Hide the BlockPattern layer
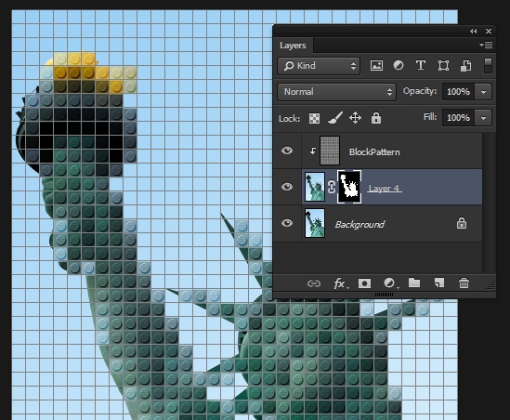This screenshot has height=420, width=510. (x=287, y=151)
